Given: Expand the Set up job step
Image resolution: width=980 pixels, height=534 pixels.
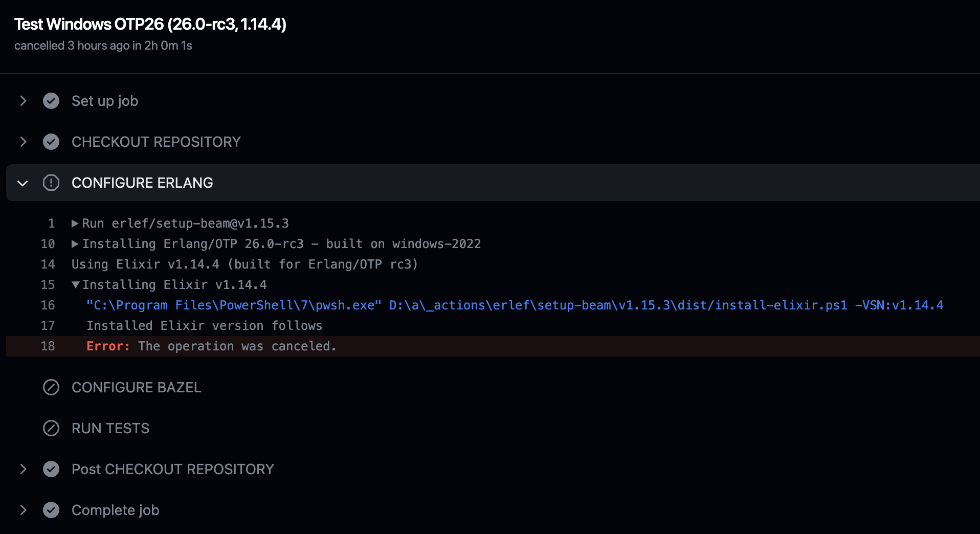Looking at the screenshot, I should tap(23, 101).
